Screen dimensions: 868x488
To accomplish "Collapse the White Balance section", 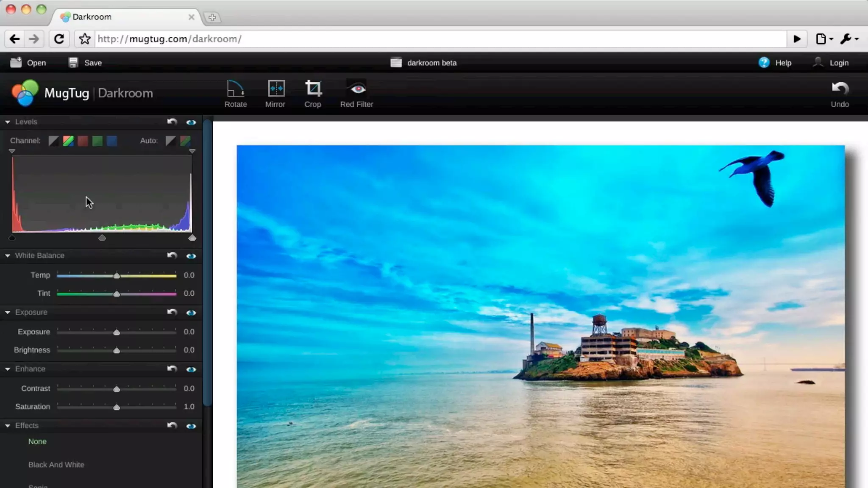I will 8,256.
